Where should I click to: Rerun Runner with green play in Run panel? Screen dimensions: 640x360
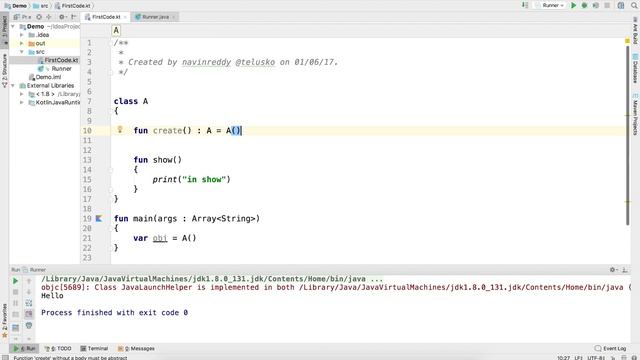16,281
